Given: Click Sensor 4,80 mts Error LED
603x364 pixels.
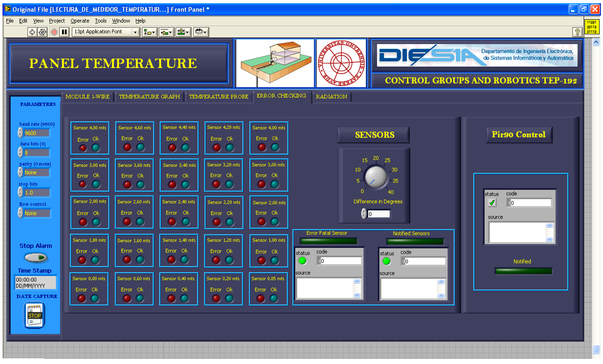Looking at the screenshot, I should coord(83,148).
